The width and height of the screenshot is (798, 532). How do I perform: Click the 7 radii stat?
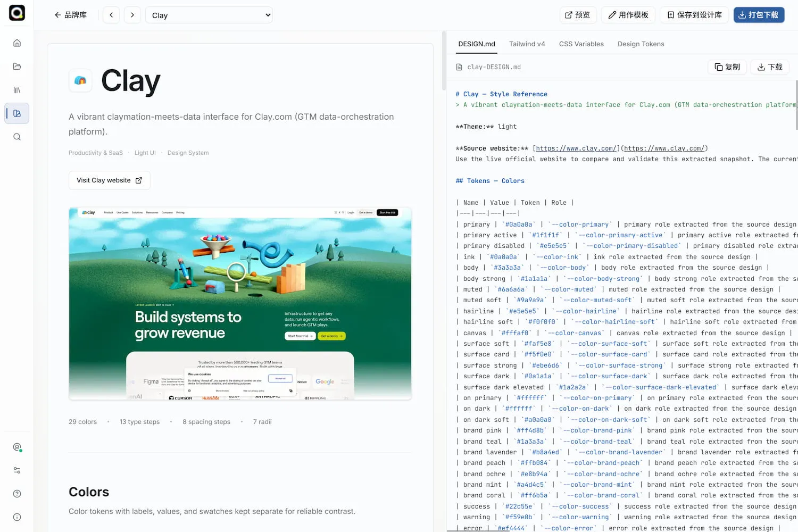click(x=262, y=422)
